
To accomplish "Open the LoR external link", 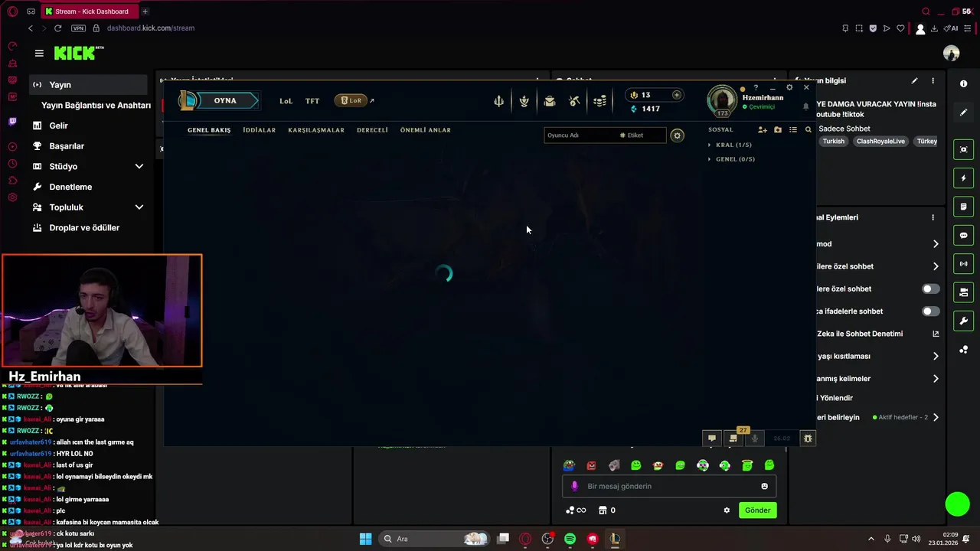I will tap(354, 100).
